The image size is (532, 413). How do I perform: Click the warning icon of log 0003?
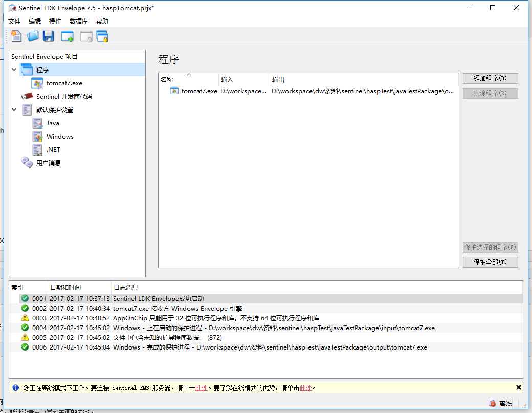pyautogui.click(x=25, y=318)
